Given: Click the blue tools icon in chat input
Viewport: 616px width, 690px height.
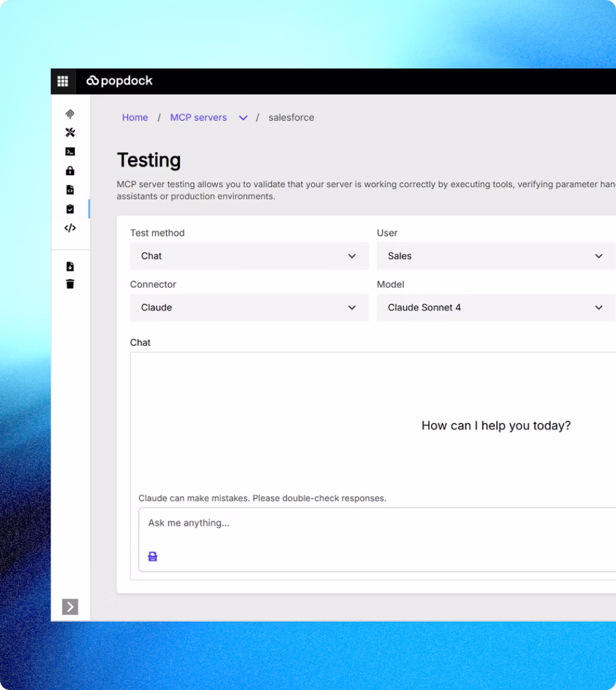Looking at the screenshot, I should coord(153,557).
